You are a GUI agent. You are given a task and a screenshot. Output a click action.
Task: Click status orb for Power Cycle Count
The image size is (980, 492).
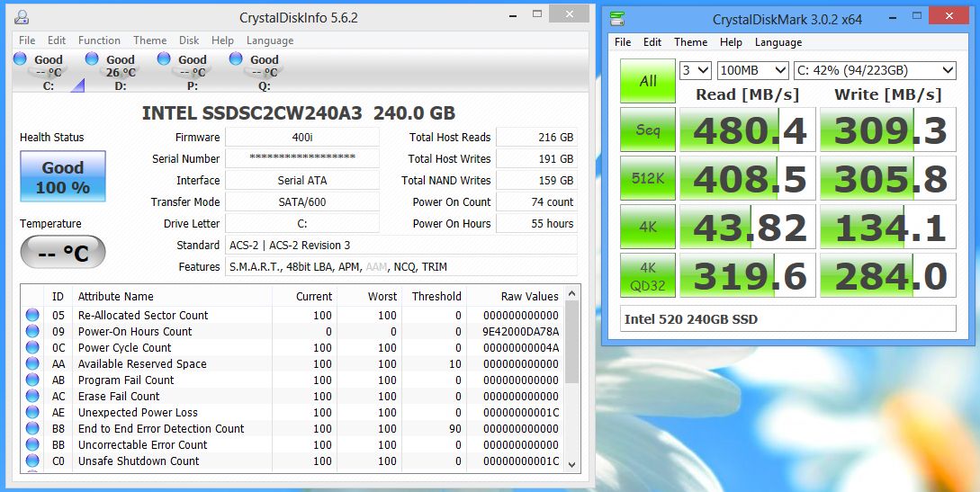(32, 348)
